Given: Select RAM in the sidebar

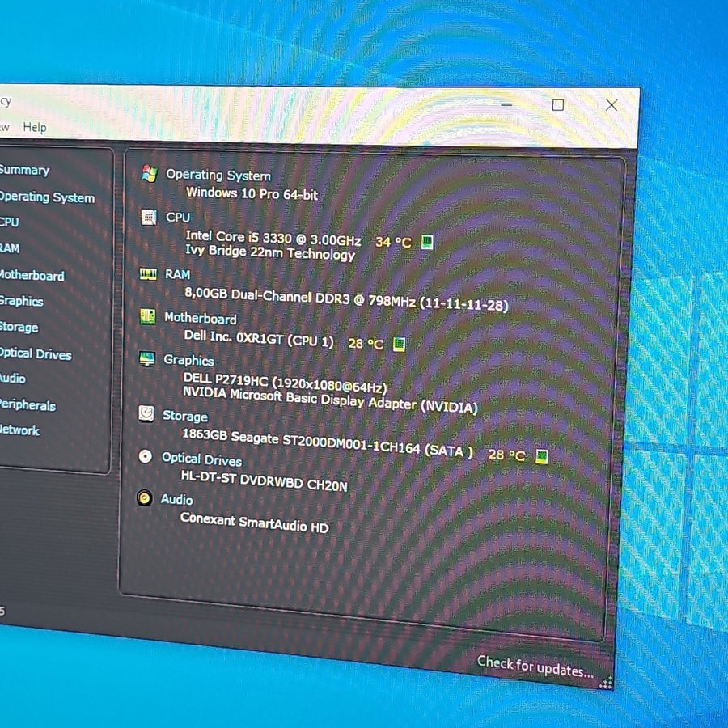Looking at the screenshot, I should (x=10, y=248).
